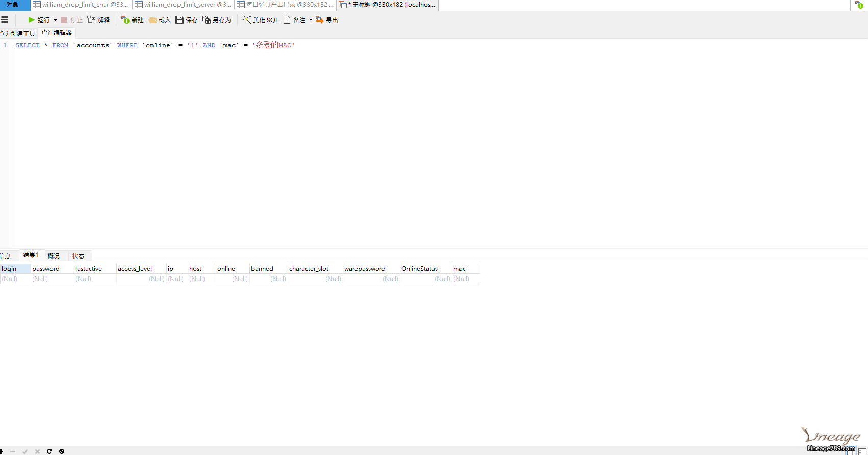This screenshot has height=455, width=868.
Task: Expand the 备注 comment dropdown arrow
Action: click(311, 20)
